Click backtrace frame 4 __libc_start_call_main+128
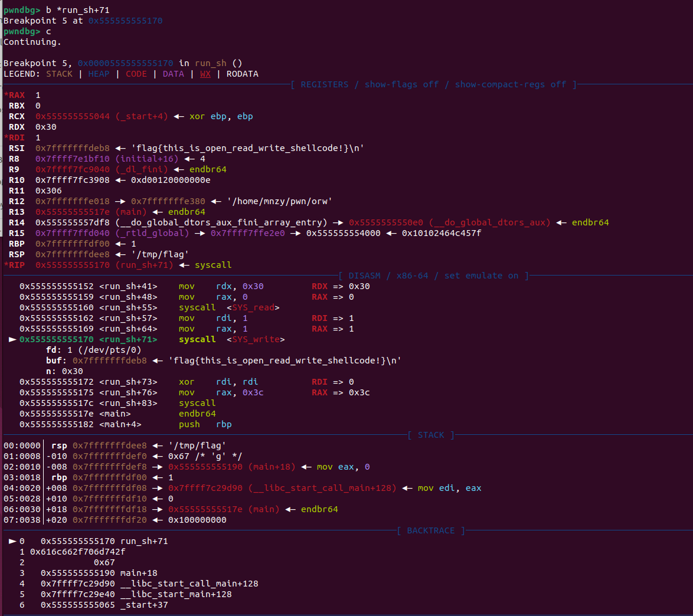This screenshot has height=616, width=693. (139, 584)
